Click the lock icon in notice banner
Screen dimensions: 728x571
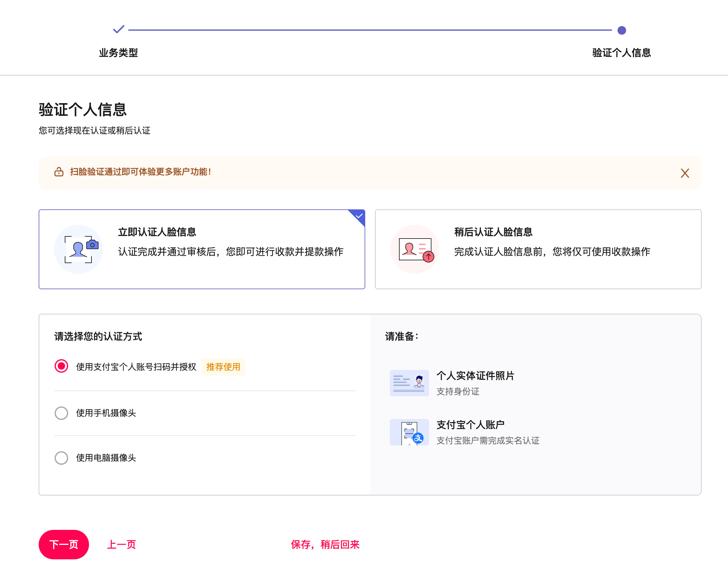59,172
